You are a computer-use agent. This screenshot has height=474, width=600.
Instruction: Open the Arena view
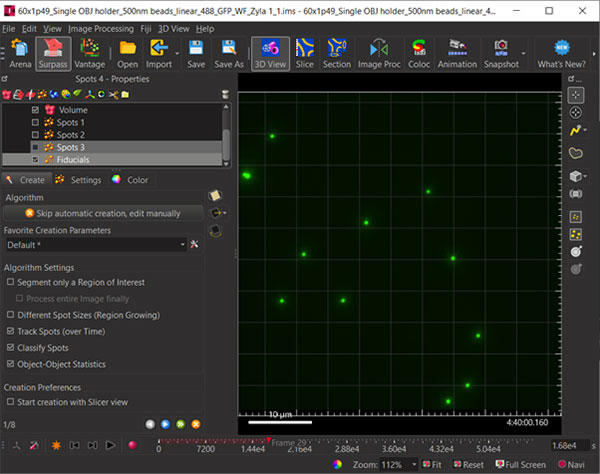pos(20,54)
